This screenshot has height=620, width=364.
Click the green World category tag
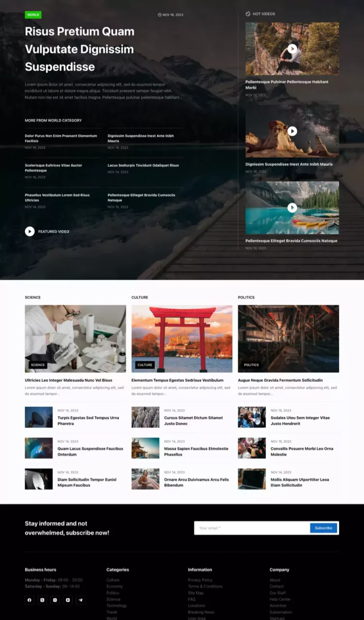click(x=33, y=15)
